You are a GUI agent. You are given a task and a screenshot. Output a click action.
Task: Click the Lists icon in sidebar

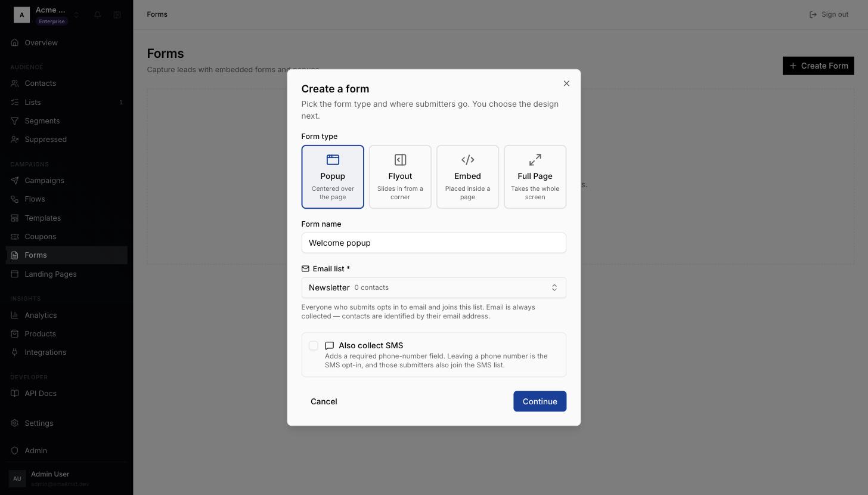(x=15, y=103)
